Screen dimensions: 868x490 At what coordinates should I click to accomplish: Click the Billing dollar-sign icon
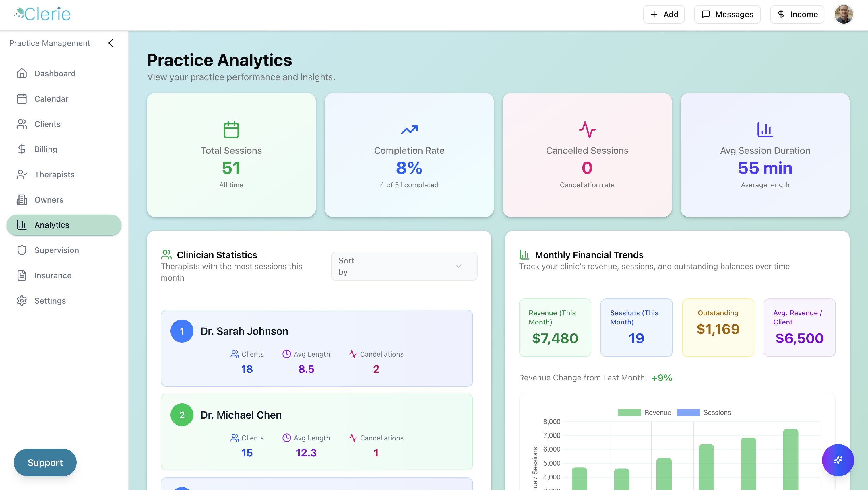click(x=22, y=149)
